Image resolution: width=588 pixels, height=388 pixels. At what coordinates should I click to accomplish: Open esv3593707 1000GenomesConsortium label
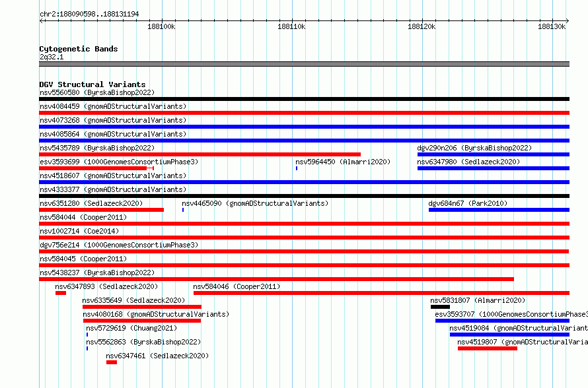(511, 314)
